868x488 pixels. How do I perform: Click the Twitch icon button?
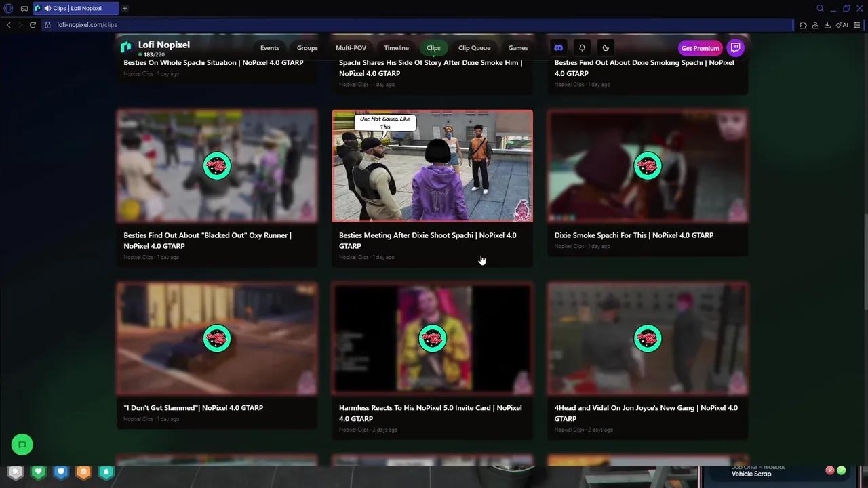736,48
